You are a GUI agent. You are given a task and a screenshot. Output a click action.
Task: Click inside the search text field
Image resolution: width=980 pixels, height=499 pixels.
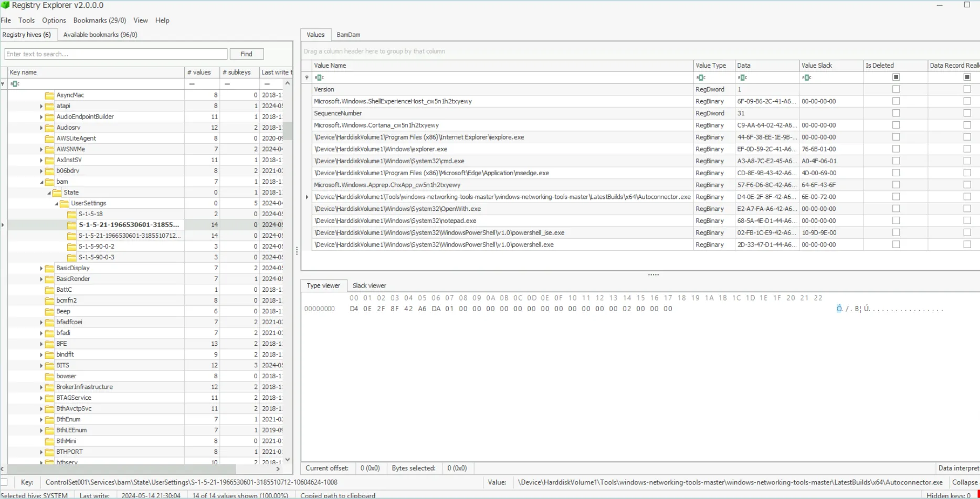tap(115, 54)
